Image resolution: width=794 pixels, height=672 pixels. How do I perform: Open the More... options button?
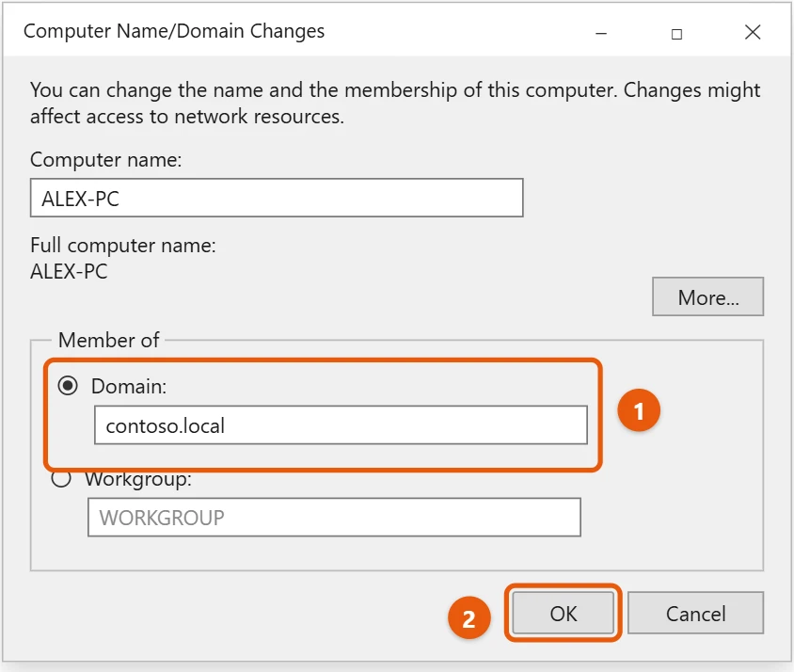click(x=707, y=296)
